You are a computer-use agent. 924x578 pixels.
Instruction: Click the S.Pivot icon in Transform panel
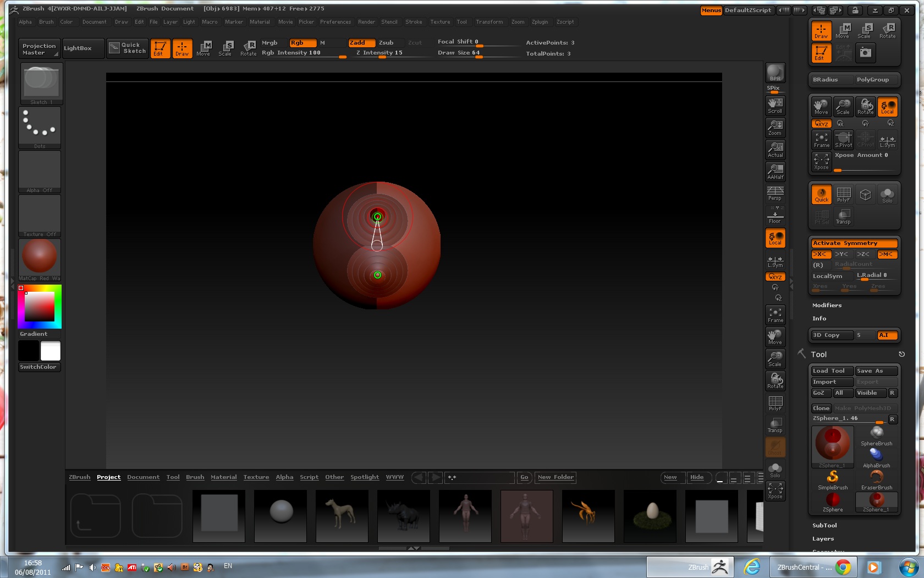[x=843, y=139]
